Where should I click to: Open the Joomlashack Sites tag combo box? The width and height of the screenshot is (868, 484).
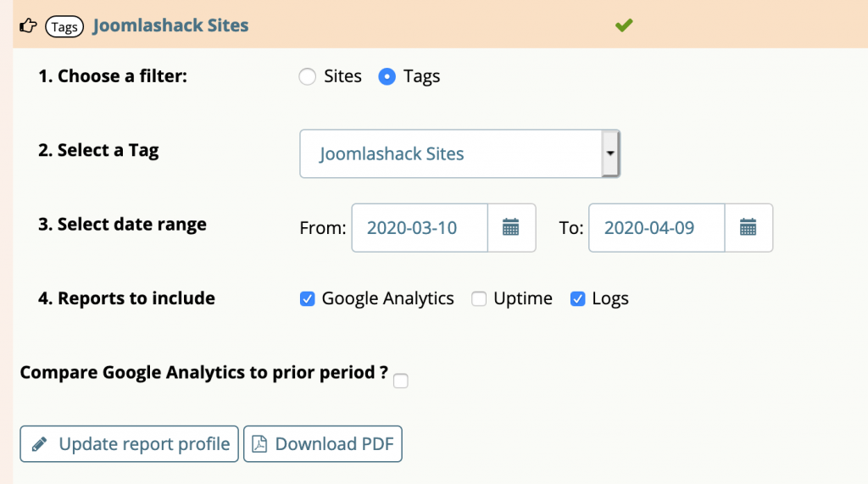[x=459, y=154]
